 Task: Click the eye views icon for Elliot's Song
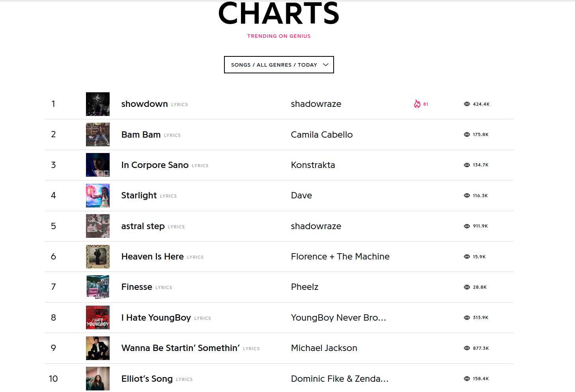pyautogui.click(x=467, y=379)
